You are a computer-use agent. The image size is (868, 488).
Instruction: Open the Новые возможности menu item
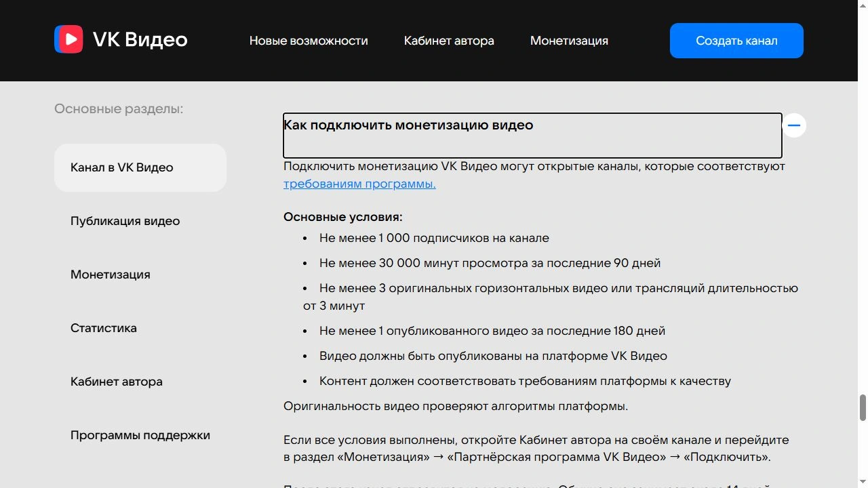[309, 41]
